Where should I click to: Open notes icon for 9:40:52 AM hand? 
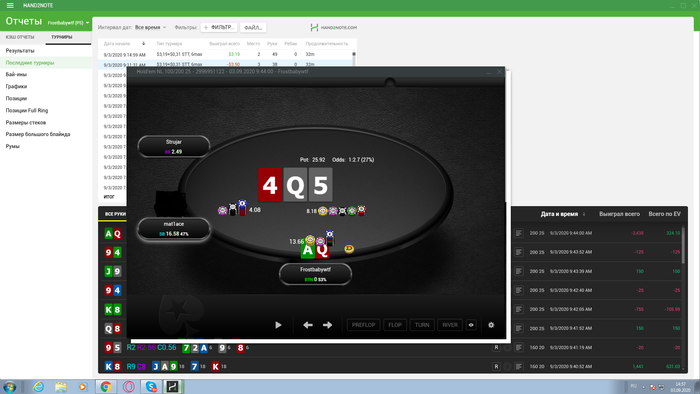coord(518,366)
